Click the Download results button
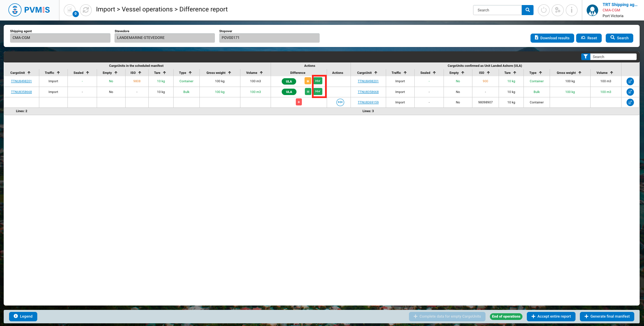 click(552, 38)
